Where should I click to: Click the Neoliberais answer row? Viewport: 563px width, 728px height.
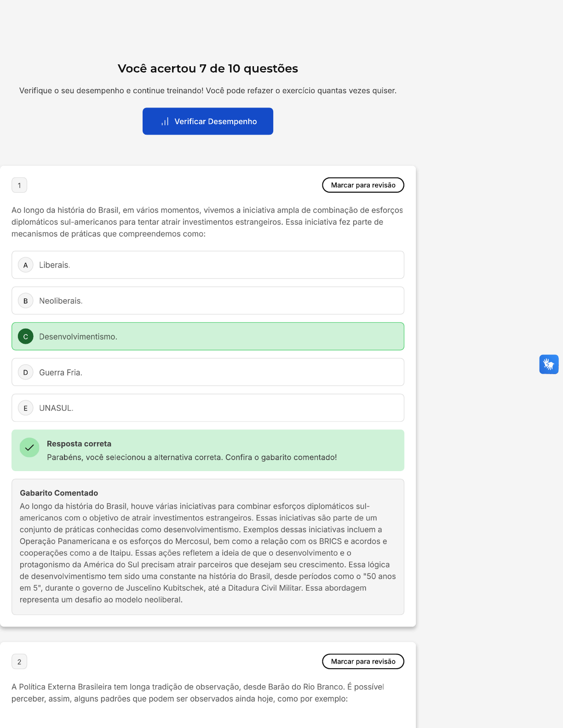coord(208,301)
